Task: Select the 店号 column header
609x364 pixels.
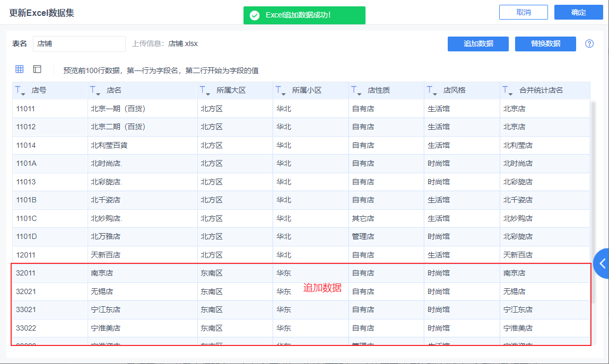Action: tap(50, 91)
